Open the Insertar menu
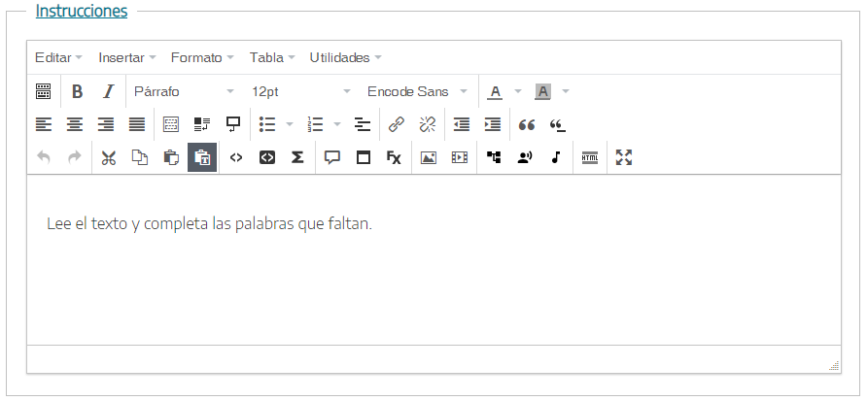Image resolution: width=868 pixels, height=401 pixels. [x=126, y=57]
